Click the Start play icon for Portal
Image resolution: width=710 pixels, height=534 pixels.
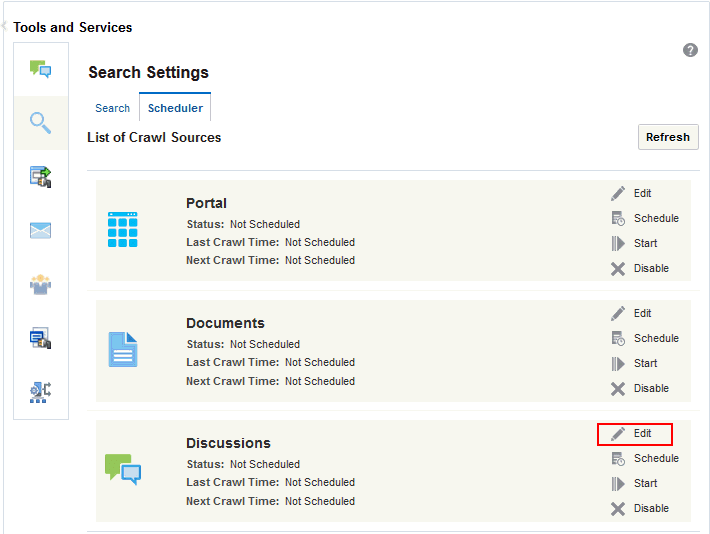pyautogui.click(x=618, y=243)
